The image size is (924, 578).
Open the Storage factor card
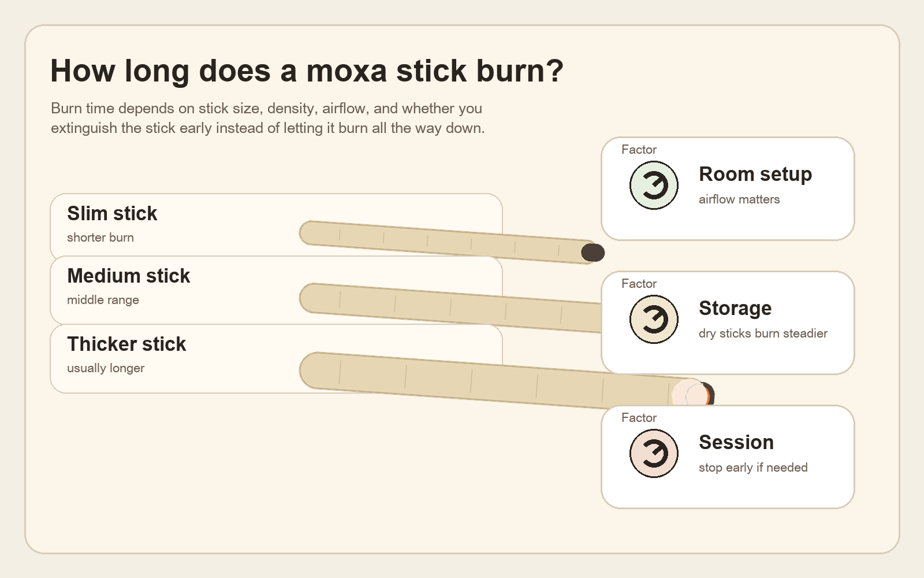[728, 323]
